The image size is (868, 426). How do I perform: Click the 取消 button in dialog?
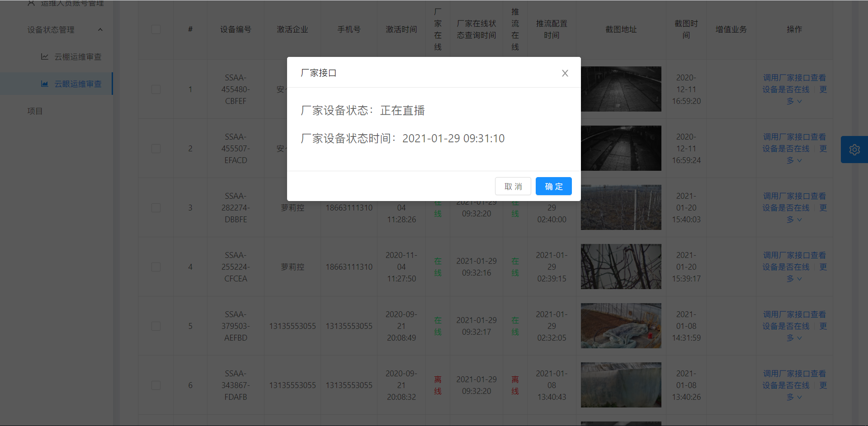513,186
